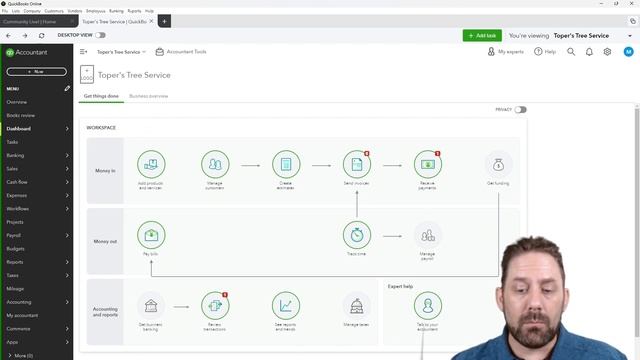Viewport: 640px width, 360px height.
Task: Go forward with the forward arrow
Action: tap(25, 36)
